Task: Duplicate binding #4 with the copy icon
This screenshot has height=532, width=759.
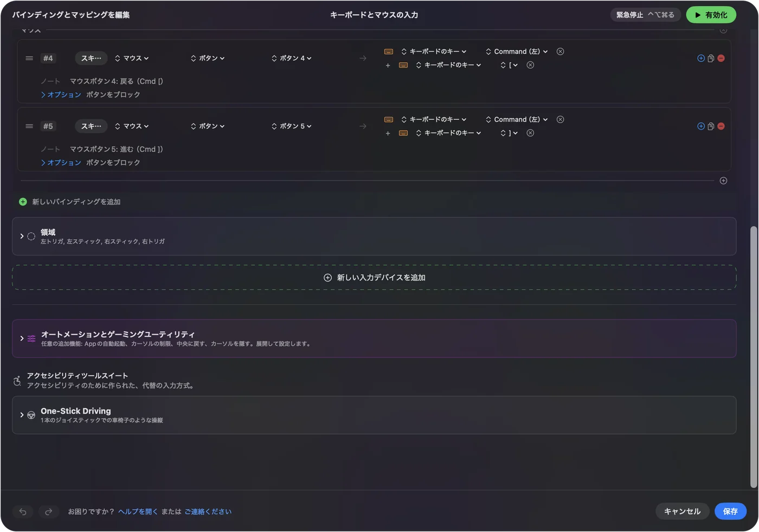Action: (x=711, y=58)
